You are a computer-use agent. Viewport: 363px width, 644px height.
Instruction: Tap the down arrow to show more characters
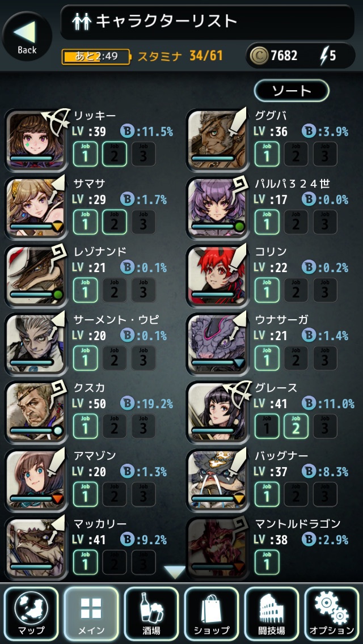pos(174,571)
